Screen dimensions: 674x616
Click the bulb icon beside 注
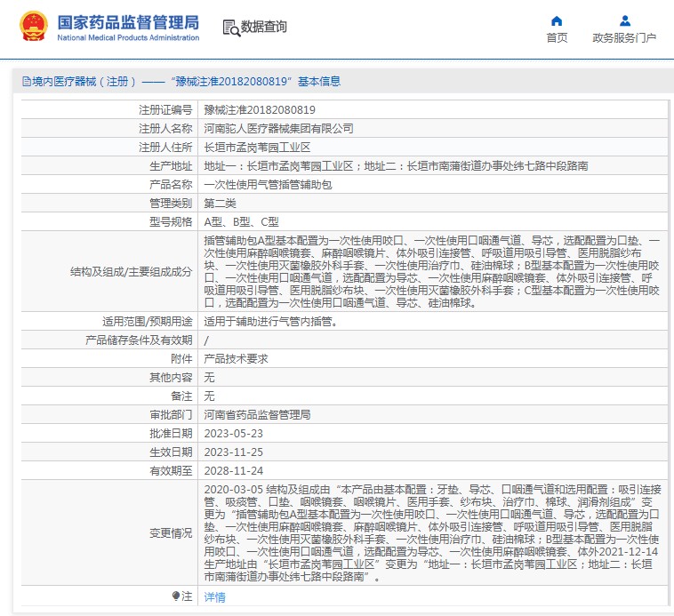coord(176,596)
